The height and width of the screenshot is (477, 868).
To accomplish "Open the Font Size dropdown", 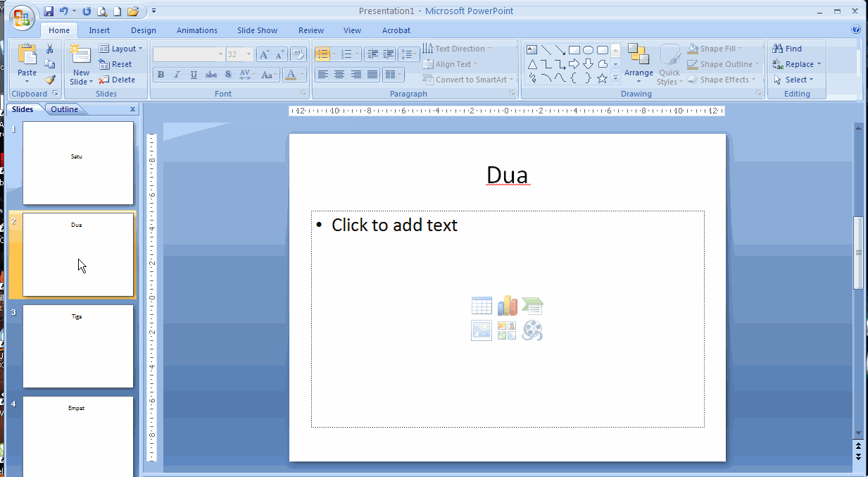I will (248, 54).
